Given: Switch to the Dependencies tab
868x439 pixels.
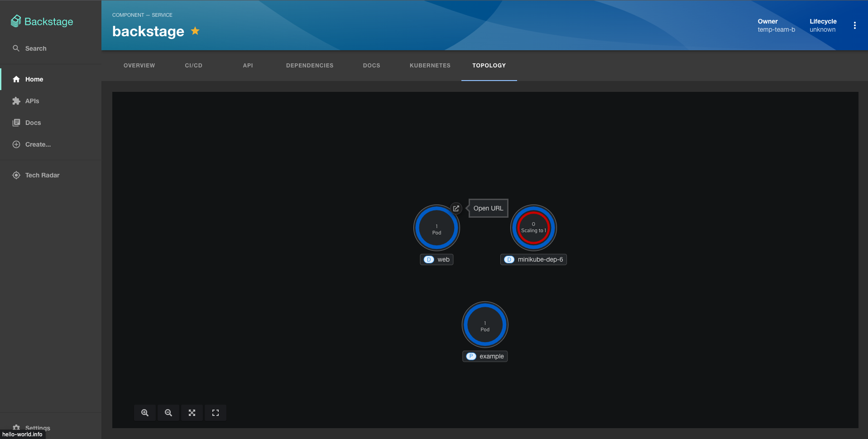Looking at the screenshot, I should 309,65.
